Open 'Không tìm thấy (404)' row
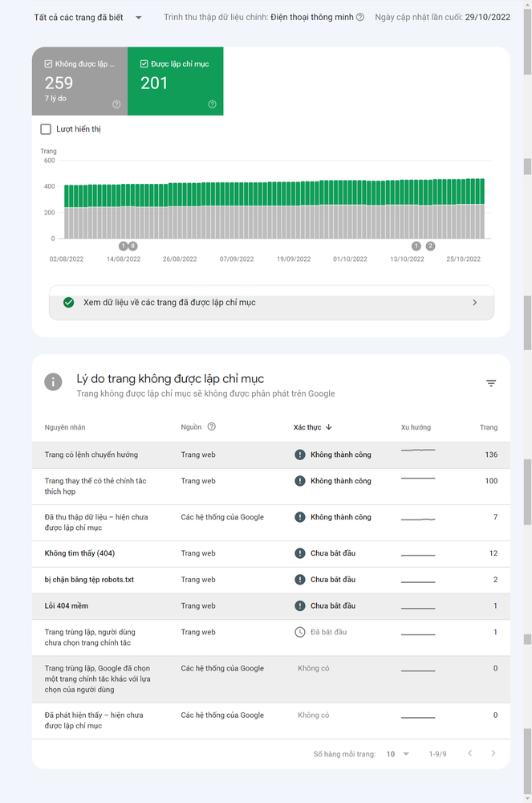 coord(271,553)
